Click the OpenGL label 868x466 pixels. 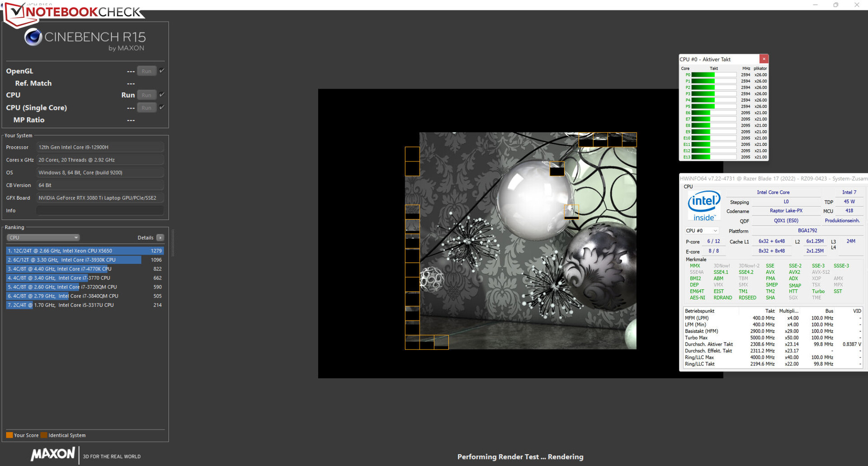pos(19,71)
